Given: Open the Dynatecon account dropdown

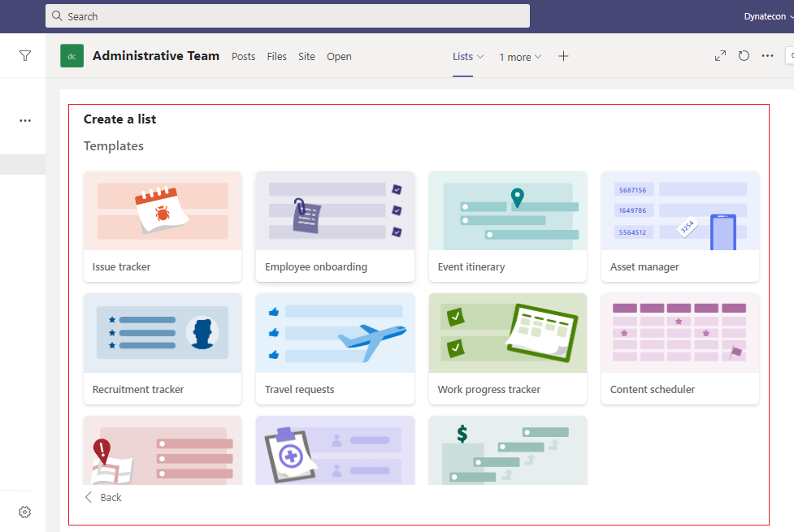Looking at the screenshot, I should [768, 16].
